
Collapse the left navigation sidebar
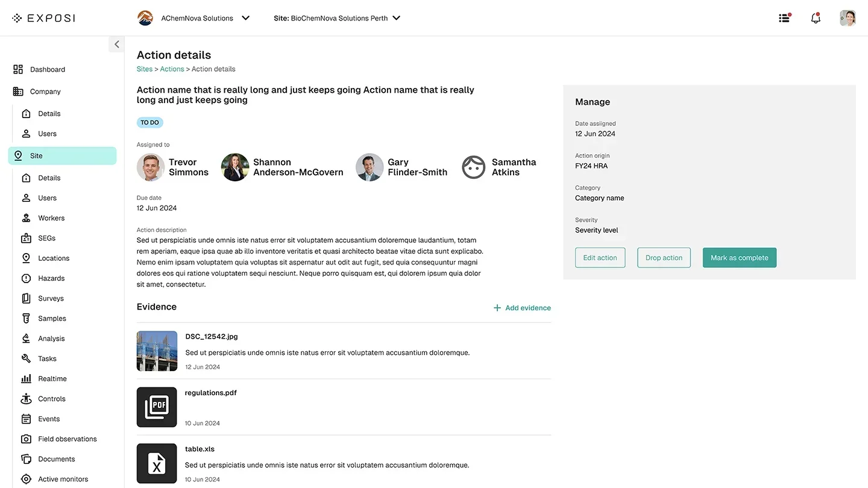[x=116, y=44]
